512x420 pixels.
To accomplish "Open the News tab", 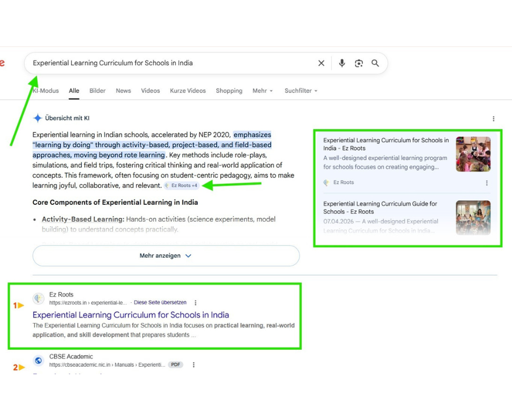I will 123,91.
